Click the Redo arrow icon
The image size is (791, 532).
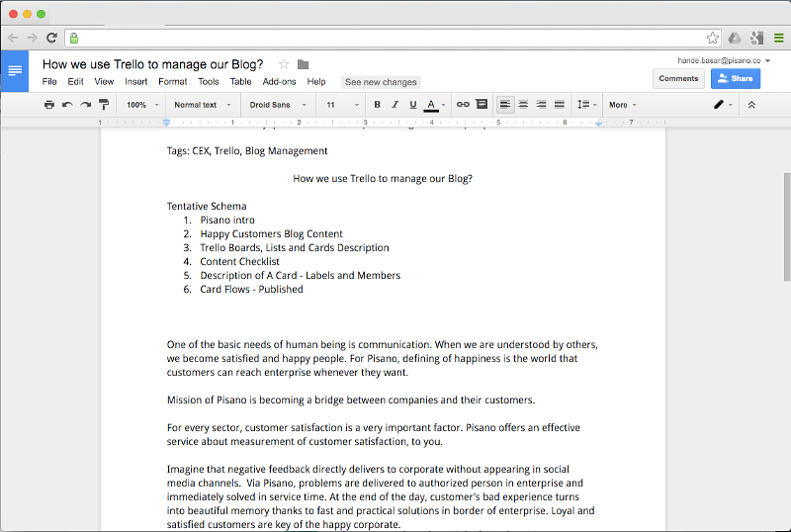[86, 105]
